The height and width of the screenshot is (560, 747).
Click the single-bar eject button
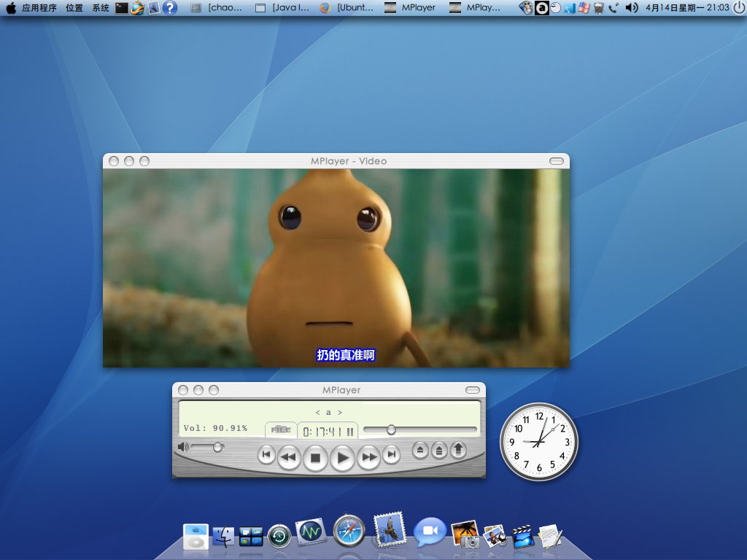tap(419, 450)
